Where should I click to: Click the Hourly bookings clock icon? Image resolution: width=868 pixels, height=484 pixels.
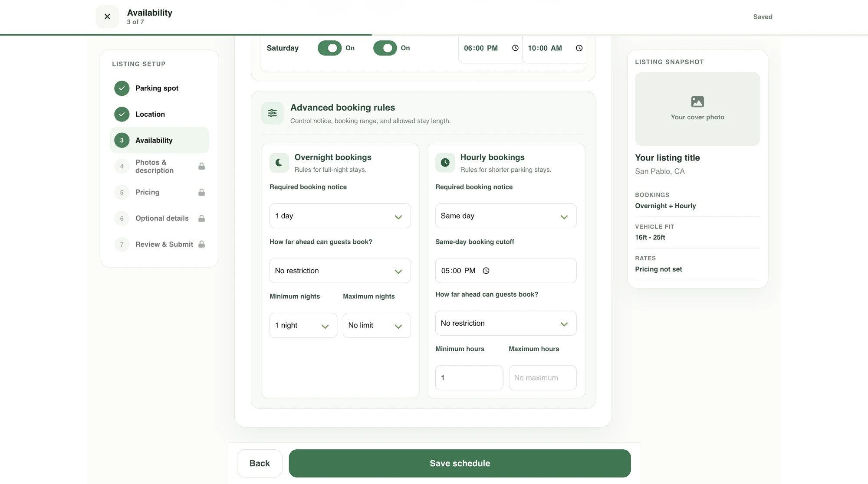pos(445,163)
